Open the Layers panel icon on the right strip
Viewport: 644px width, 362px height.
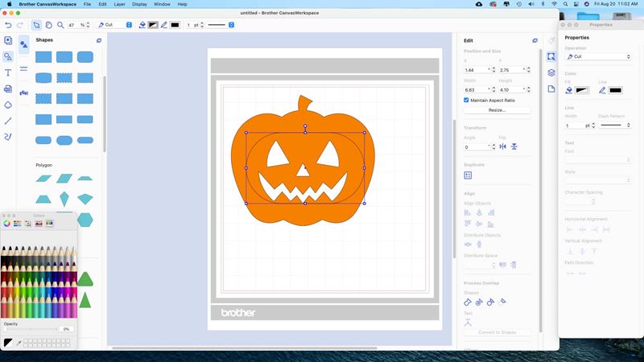(x=551, y=72)
